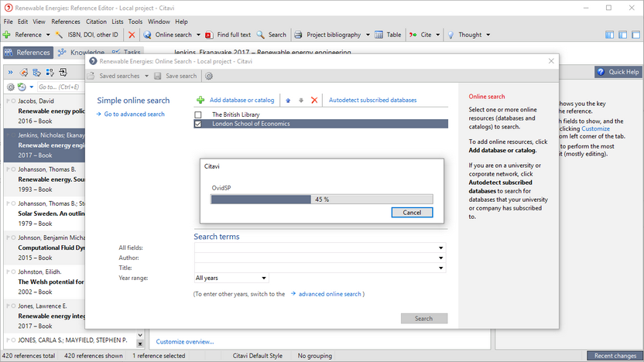The height and width of the screenshot is (362, 644).
Task: Click the tag/label filter icon in list toolbar
Action: [24, 73]
